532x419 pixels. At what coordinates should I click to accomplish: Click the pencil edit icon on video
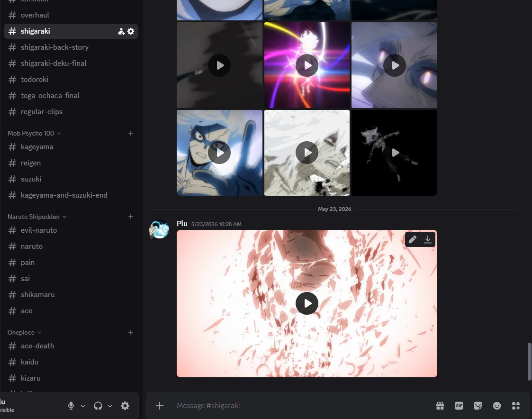413,239
